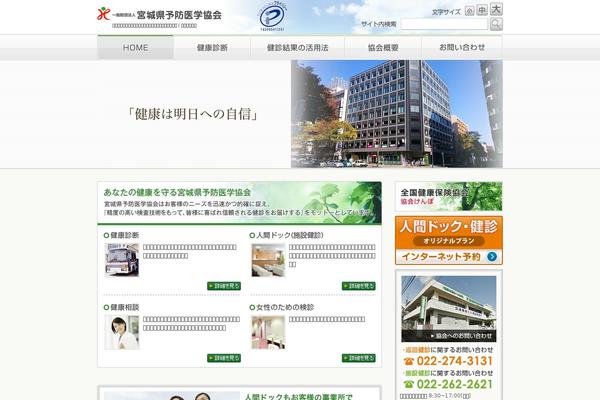Viewport: 600px width, 400px height.
Task: Open the 協会へのお問い合わせ link
Action: tap(461, 336)
